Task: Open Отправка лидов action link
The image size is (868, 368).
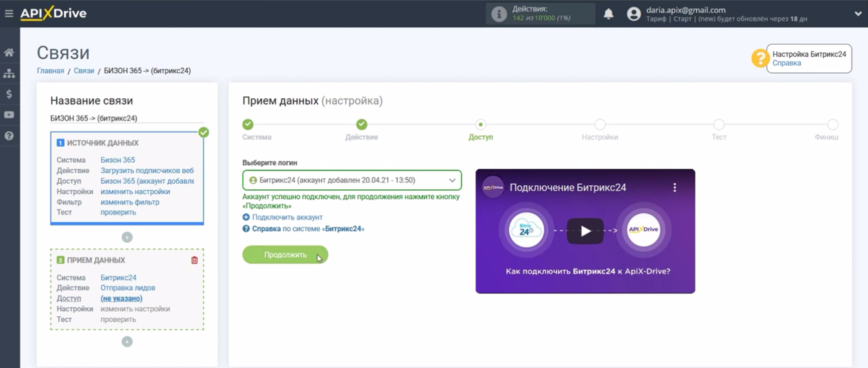Action: click(128, 288)
